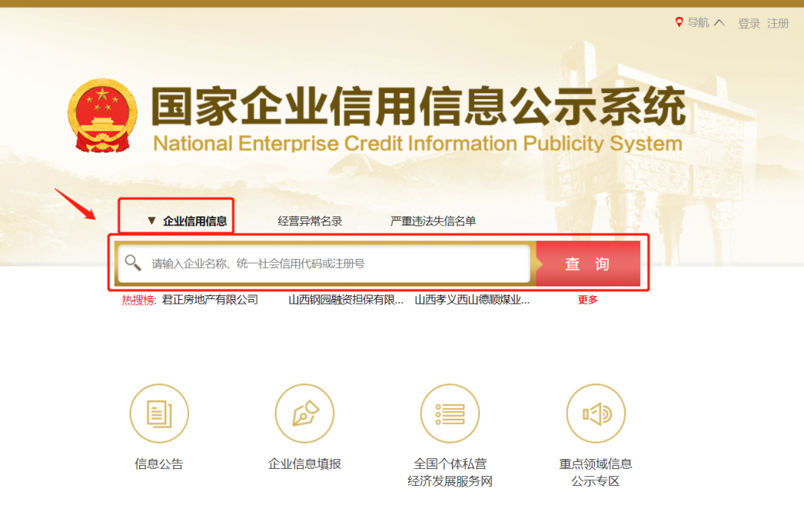The width and height of the screenshot is (804, 532).
Task: Open hot search 山西孝义西山德顺煤业...
Action: pos(472,300)
